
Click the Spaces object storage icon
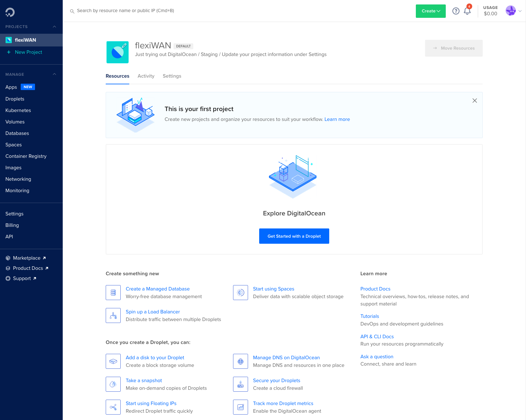point(240,292)
